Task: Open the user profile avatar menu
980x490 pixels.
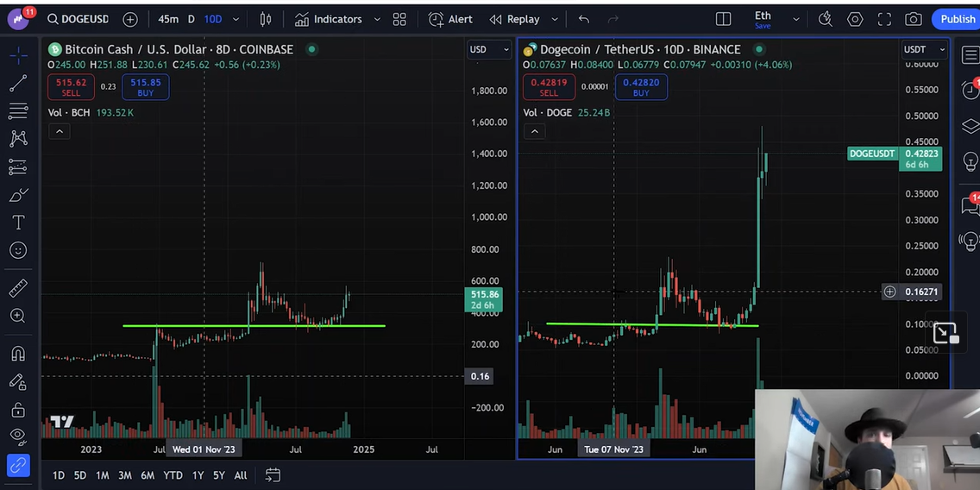Action: (x=19, y=19)
